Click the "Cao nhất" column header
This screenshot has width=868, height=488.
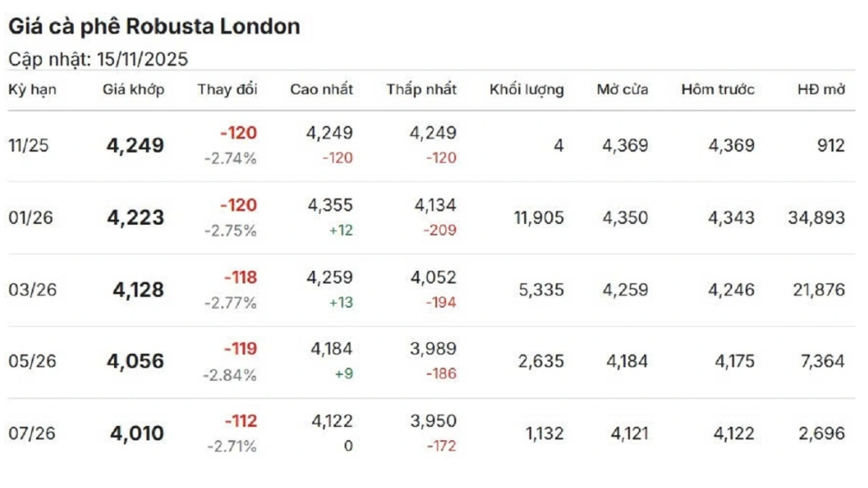point(321,90)
